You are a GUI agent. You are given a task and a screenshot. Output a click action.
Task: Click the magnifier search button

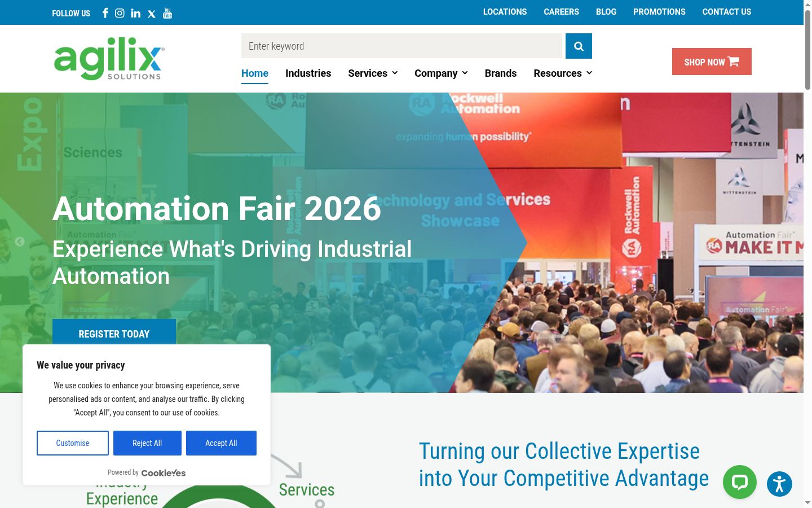pos(579,46)
